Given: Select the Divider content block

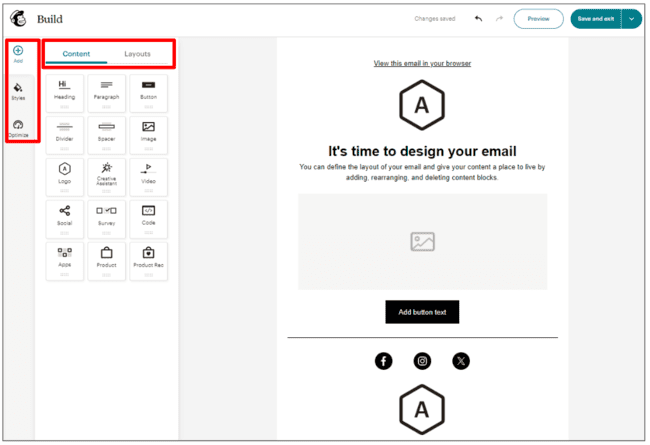Looking at the screenshot, I should [64, 134].
